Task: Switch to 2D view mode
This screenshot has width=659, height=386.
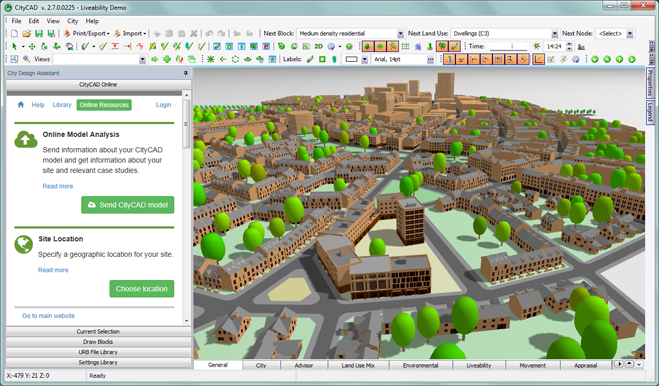Action: [318, 46]
